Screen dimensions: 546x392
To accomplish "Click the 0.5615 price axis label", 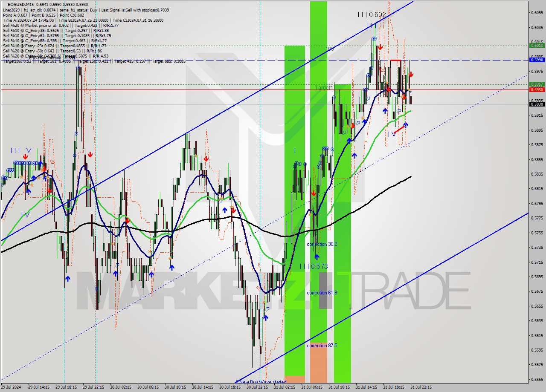I will pyautogui.click(x=537, y=335).
